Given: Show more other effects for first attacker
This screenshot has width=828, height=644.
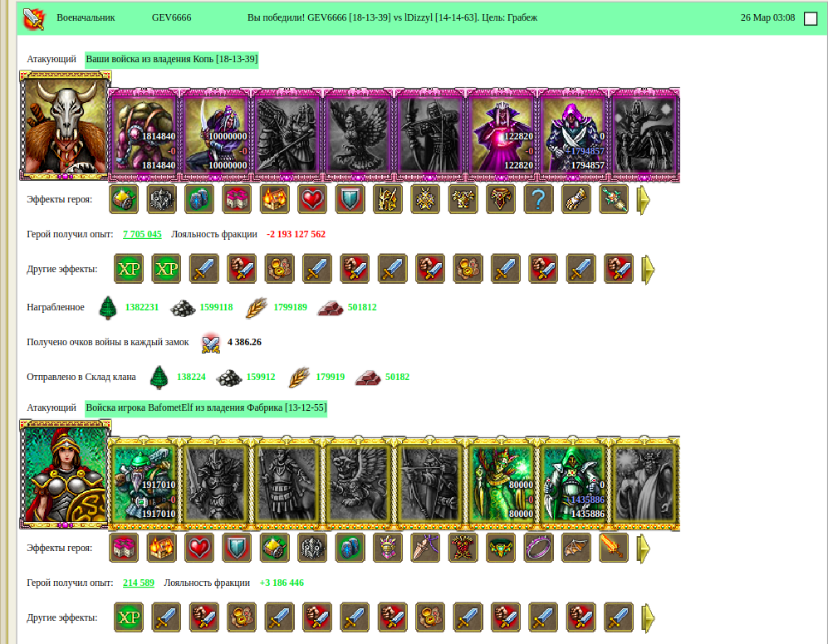Looking at the screenshot, I should pos(648,269).
